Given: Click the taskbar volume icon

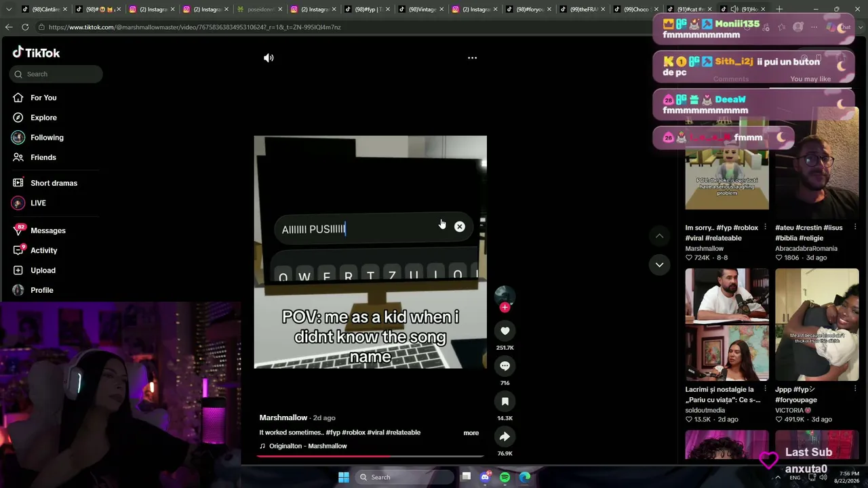Looking at the screenshot, I should coord(823,477).
